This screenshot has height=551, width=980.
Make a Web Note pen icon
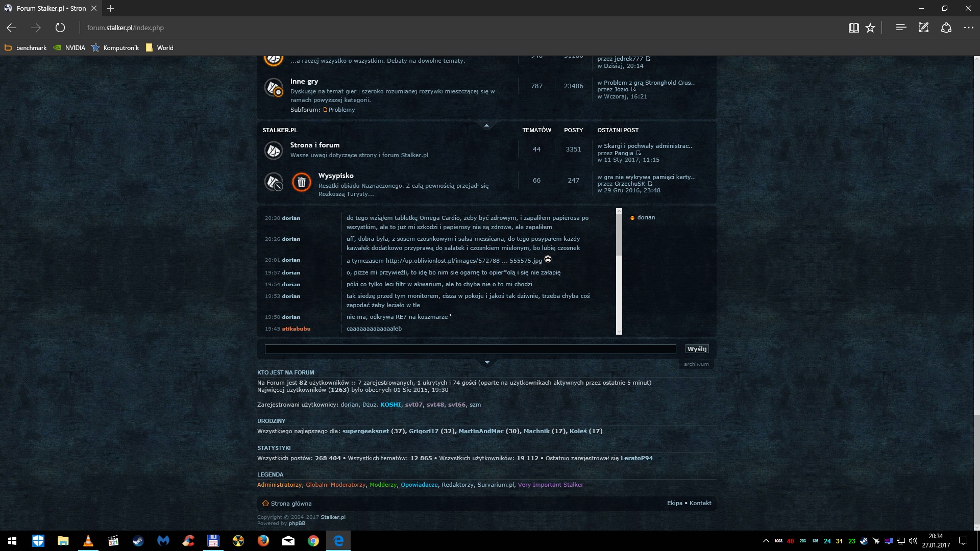(923, 28)
